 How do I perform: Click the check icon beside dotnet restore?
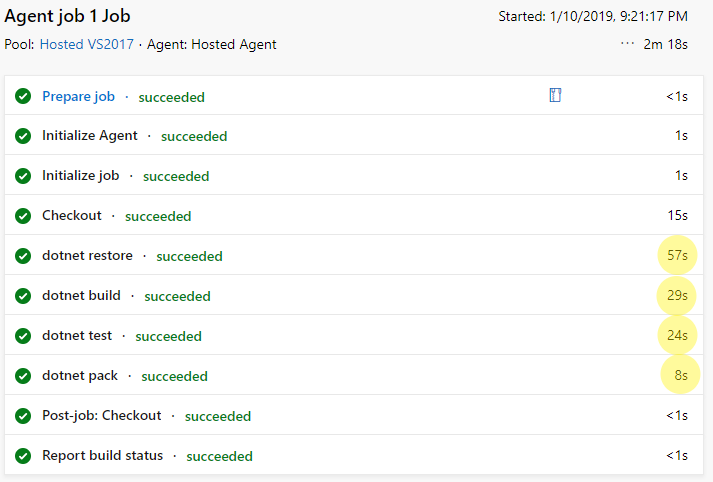click(23, 256)
